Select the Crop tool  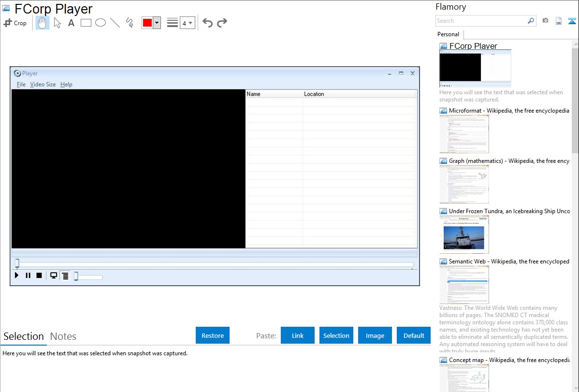click(x=15, y=23)
